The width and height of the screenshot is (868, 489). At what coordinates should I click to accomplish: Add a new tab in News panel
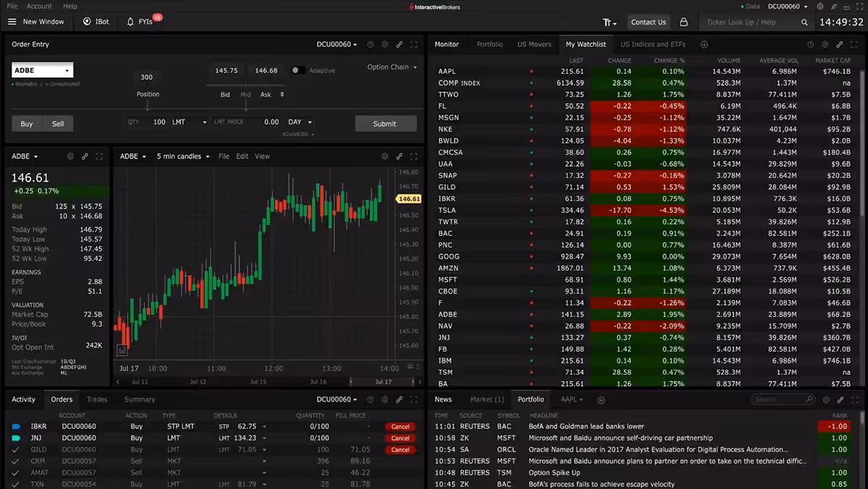click(x=601, y=400)
